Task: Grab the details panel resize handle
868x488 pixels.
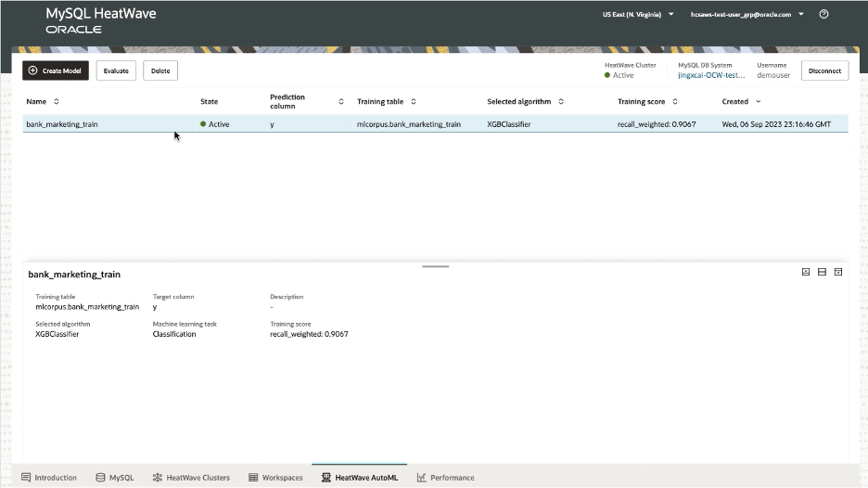Action: pos(435,266)
